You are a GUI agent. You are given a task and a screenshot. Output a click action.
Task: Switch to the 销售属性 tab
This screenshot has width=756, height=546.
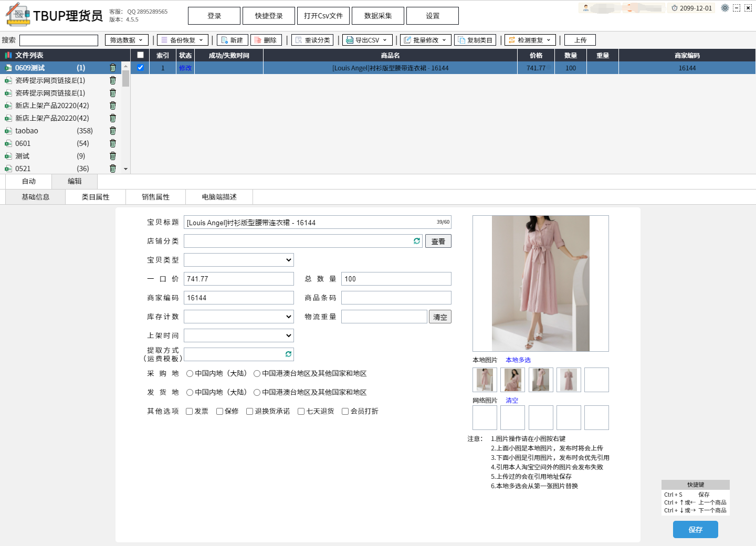pyautogui.click(x=155, y=197)
